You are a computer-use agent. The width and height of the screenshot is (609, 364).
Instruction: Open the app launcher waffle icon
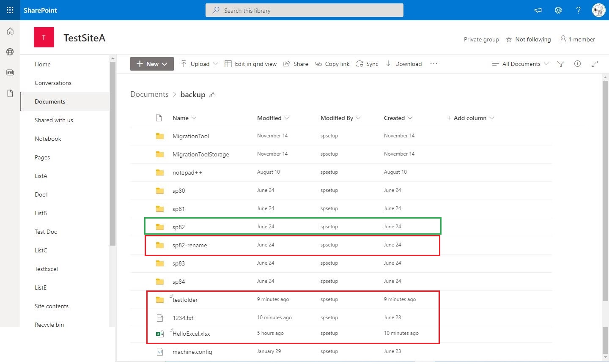point(10,10)
